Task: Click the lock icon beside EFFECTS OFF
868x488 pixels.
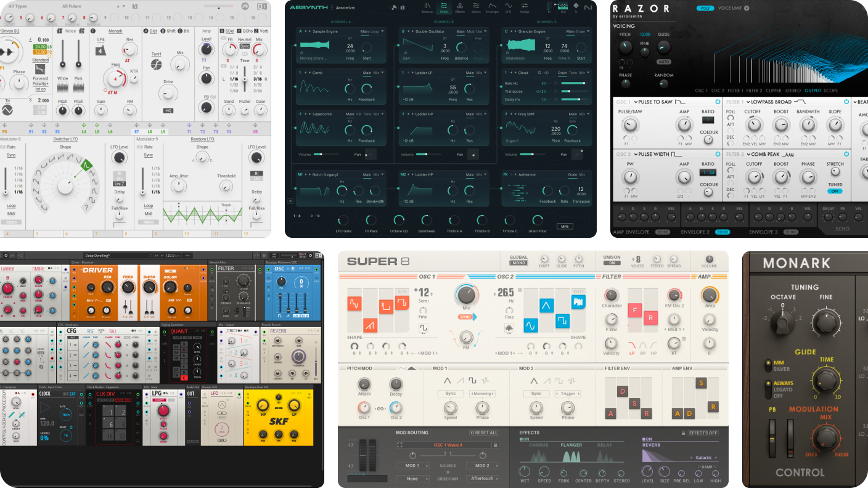Action: click(683, 433)
